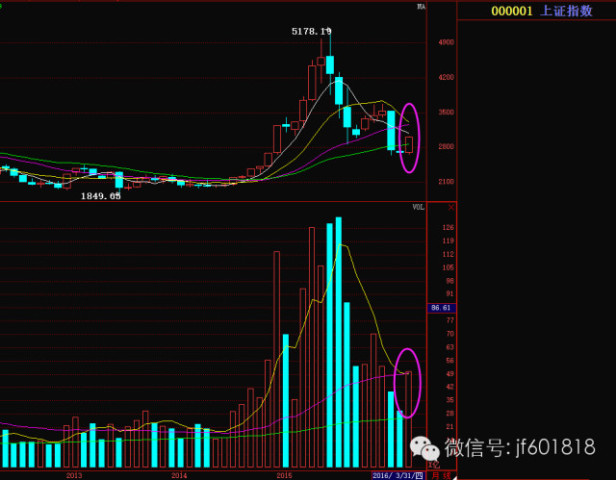616x480 pixels.
Task: Click the 亿 volume unit label
Action: click(434, 465)
